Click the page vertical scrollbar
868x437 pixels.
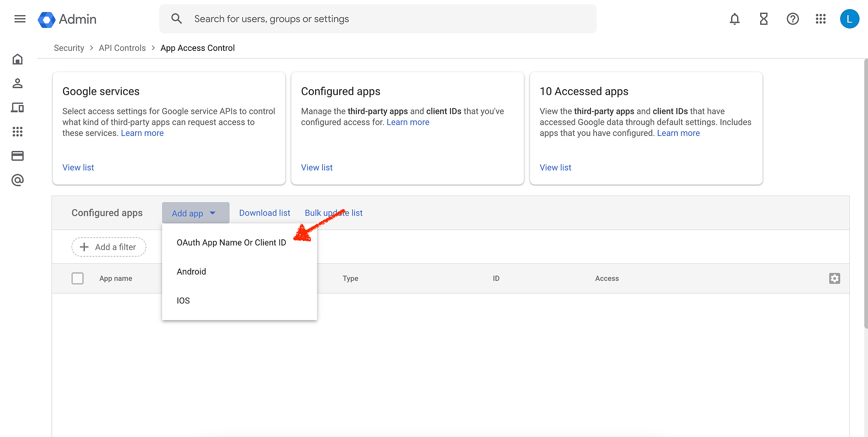[866, 193]
